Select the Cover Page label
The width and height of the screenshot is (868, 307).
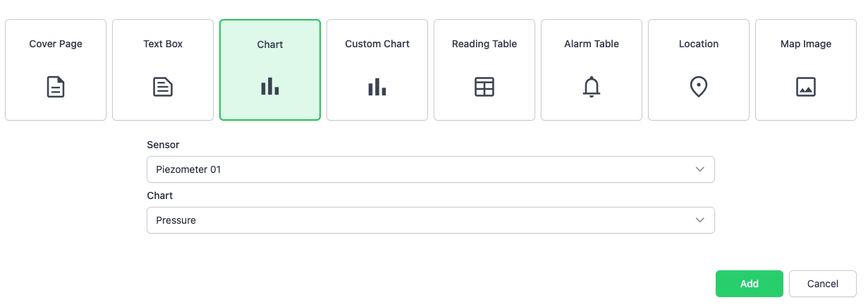click(56, 44)
